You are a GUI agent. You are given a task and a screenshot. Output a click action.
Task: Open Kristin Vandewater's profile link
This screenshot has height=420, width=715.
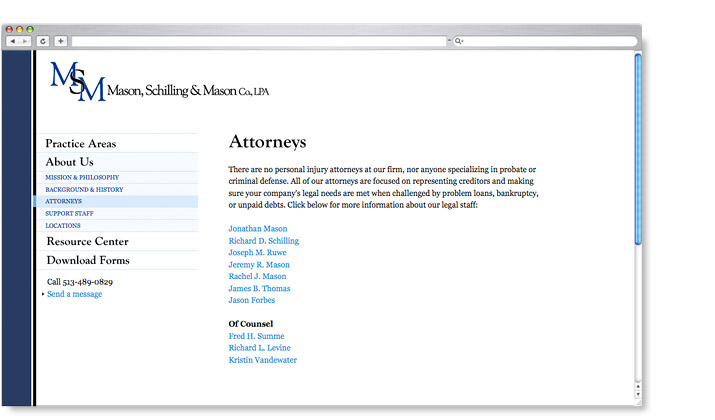click(263, 360)
